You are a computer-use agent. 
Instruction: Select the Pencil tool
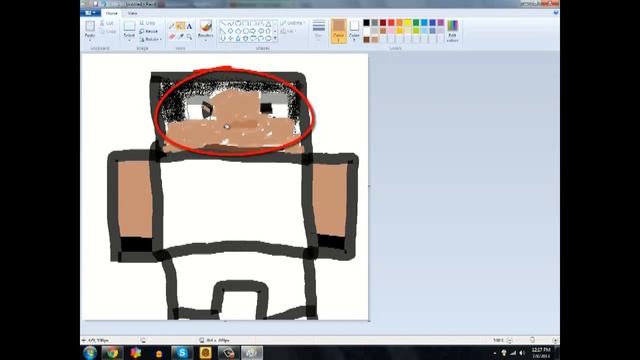[171, 26]
